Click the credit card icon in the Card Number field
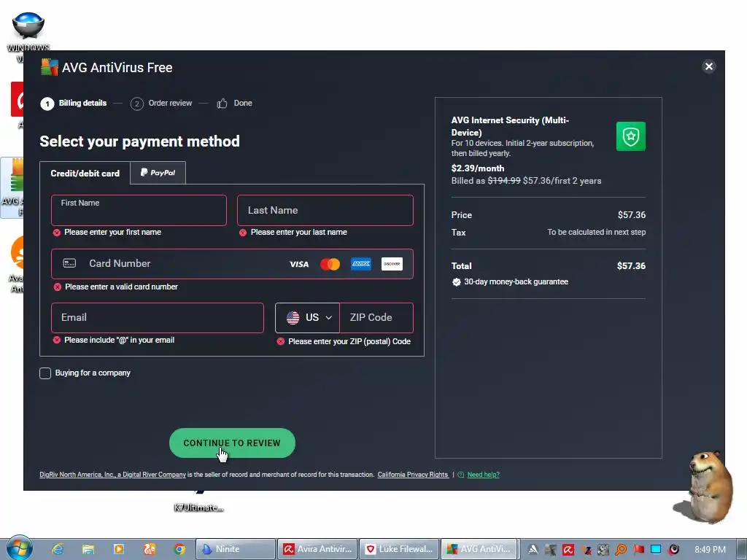 tap(69, 263)
